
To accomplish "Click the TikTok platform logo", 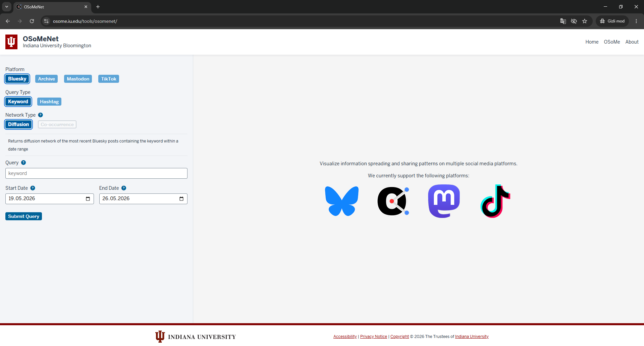I will 495,201.
